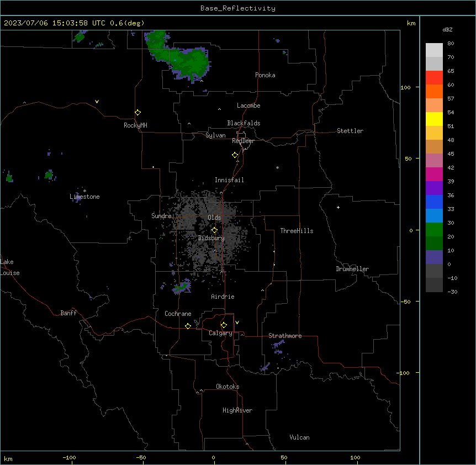Click the Cochrane town label

pyautogui.click(x=178, y=314)
